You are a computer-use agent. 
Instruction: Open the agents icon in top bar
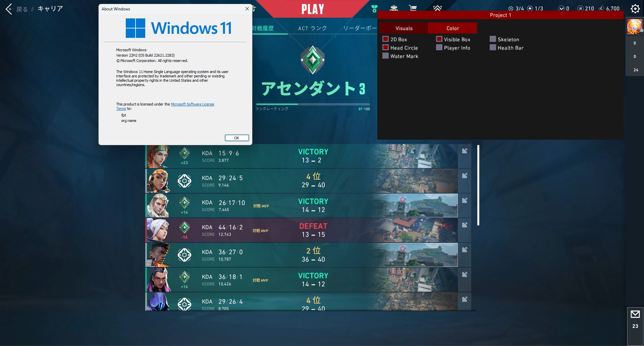[x=394, y=8]
